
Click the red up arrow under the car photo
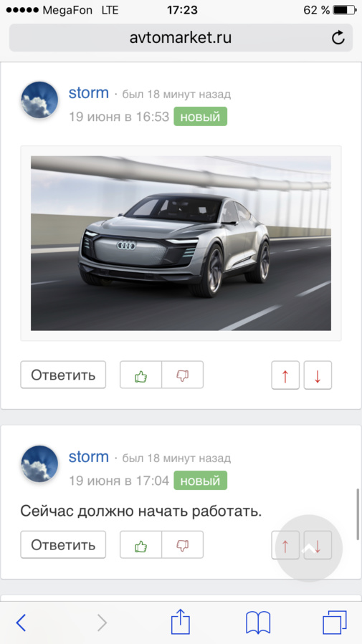pos(285,375)
